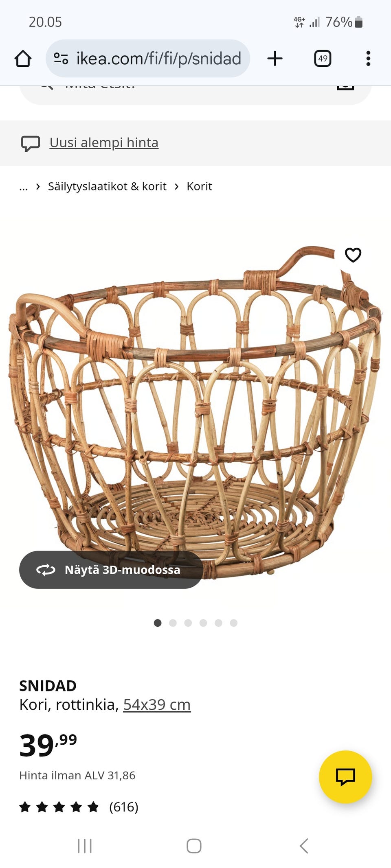Tap the Android back navigation arrow

click(304, 846)
